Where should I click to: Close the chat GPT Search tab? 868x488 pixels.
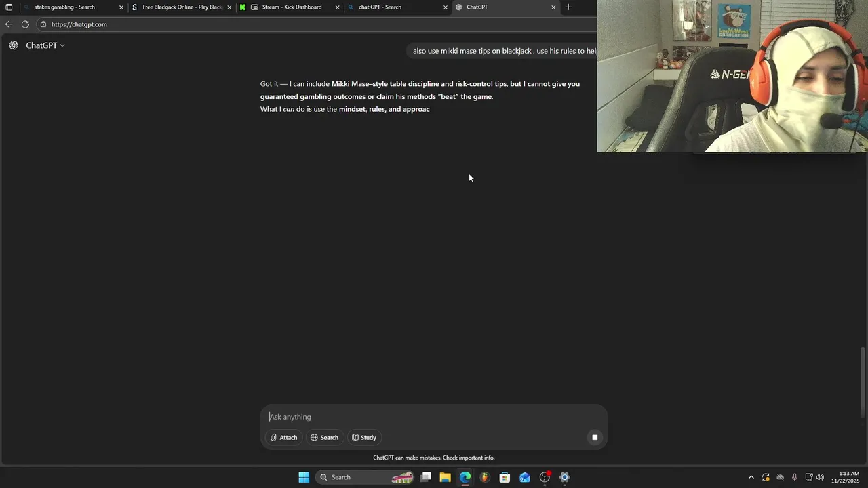446,7
